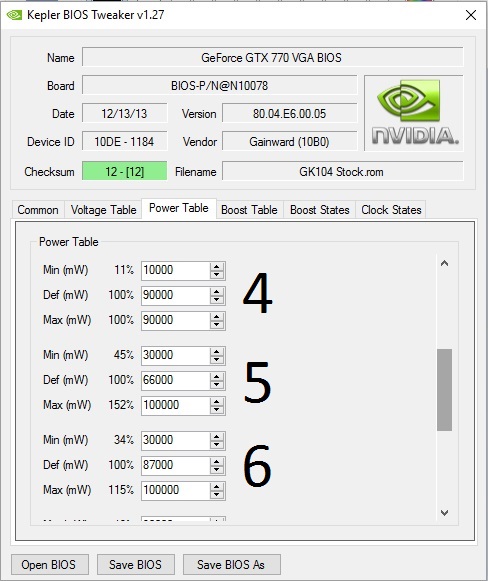The image size is (488, 581).
Task: Decrement the Def 66000 value down arrow
Action: pos(217,385)
